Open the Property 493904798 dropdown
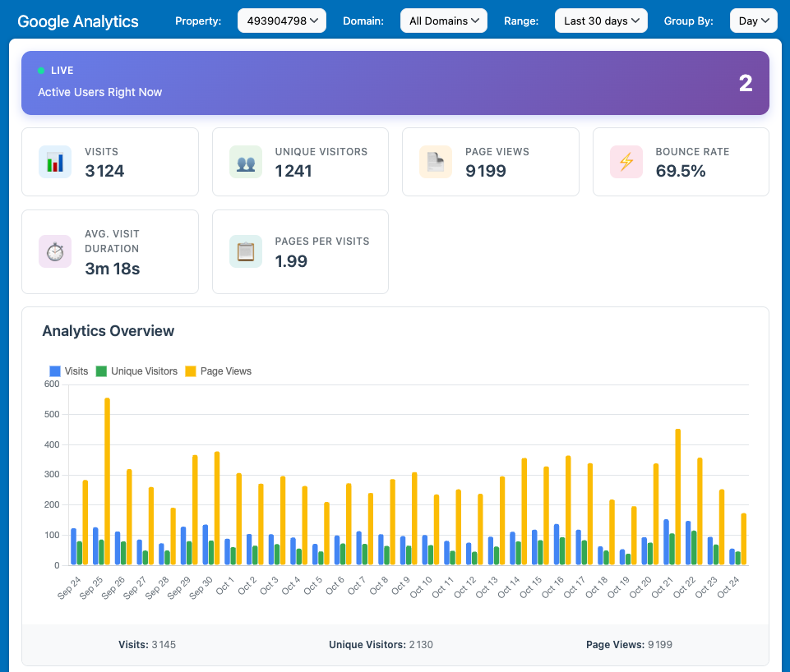 tap(281, 21)
